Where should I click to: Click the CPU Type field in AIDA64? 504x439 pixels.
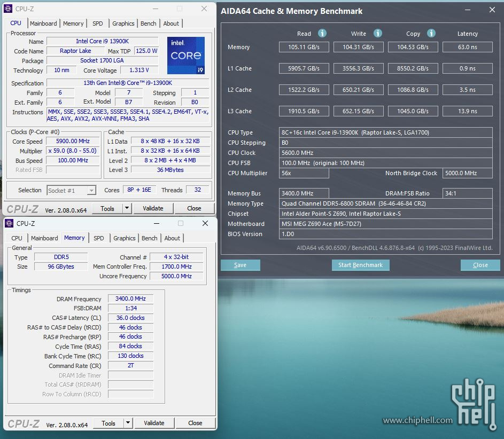coord(386,132)
